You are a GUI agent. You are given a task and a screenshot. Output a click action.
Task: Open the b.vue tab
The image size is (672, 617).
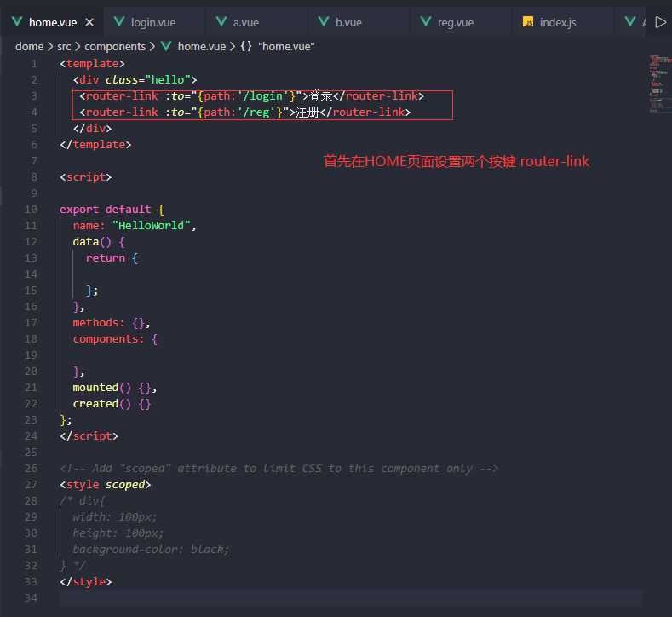pos(348,22)
